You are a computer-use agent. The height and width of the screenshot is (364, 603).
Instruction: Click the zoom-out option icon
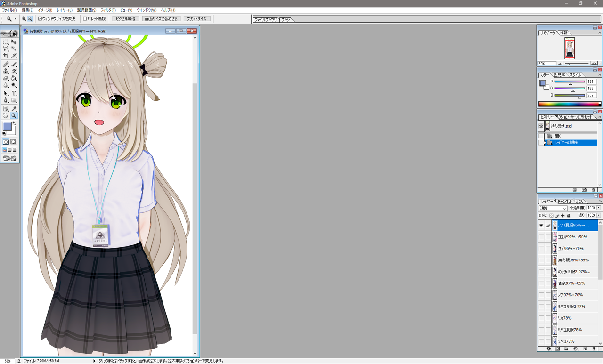pos(30,19)
